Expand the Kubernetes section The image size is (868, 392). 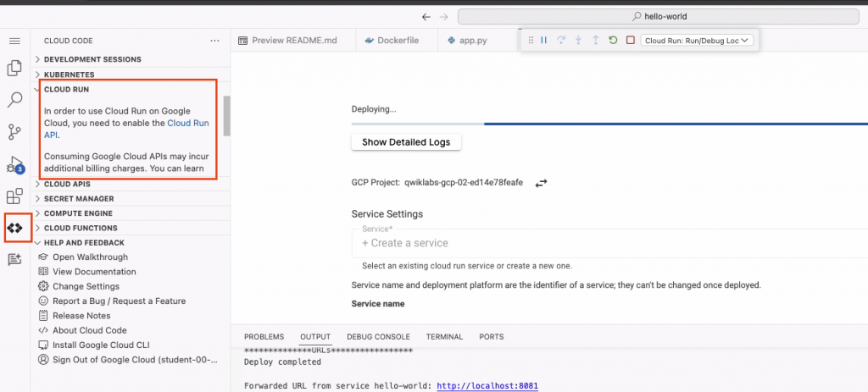[x=69, y=75]
